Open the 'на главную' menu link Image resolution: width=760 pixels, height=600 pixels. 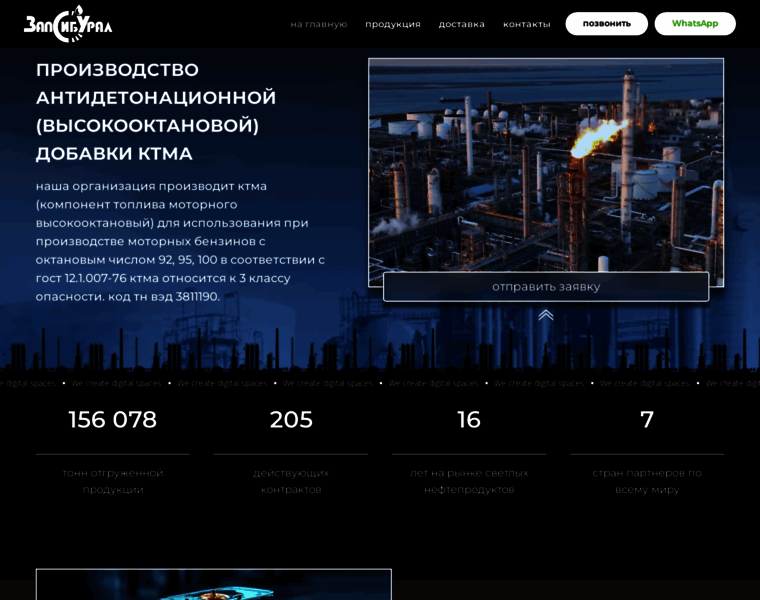(319, 24)
